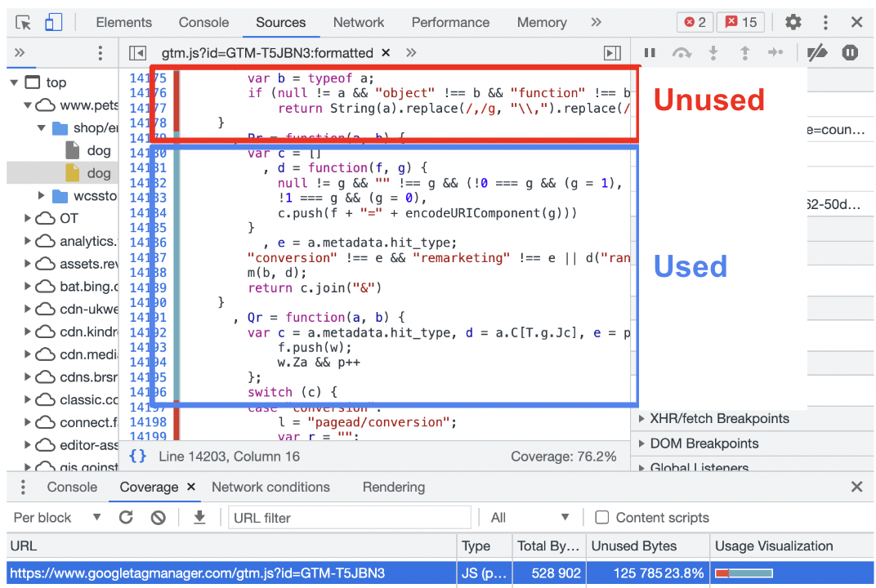Click line number 14198 in gutter
876x588 pixels.
coord(148,422)
